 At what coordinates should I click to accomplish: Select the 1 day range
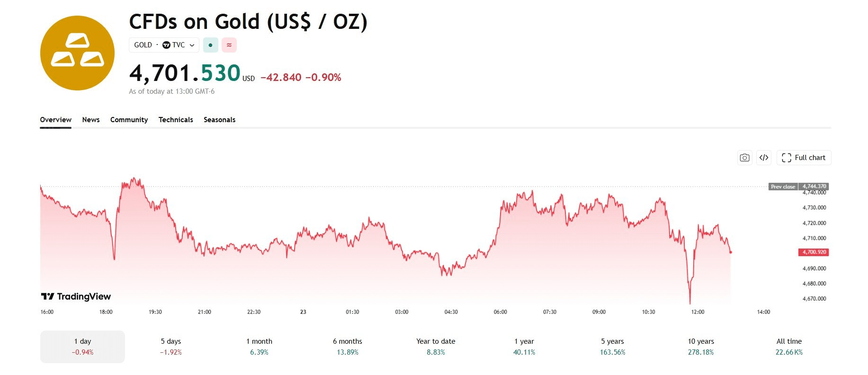(x=82, y=347)
